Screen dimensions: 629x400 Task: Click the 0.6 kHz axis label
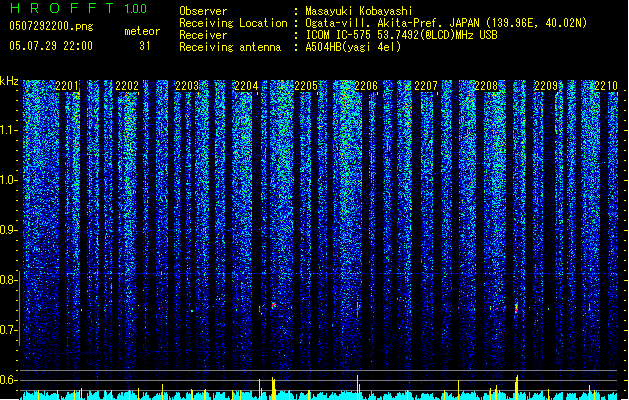point(9,380)
